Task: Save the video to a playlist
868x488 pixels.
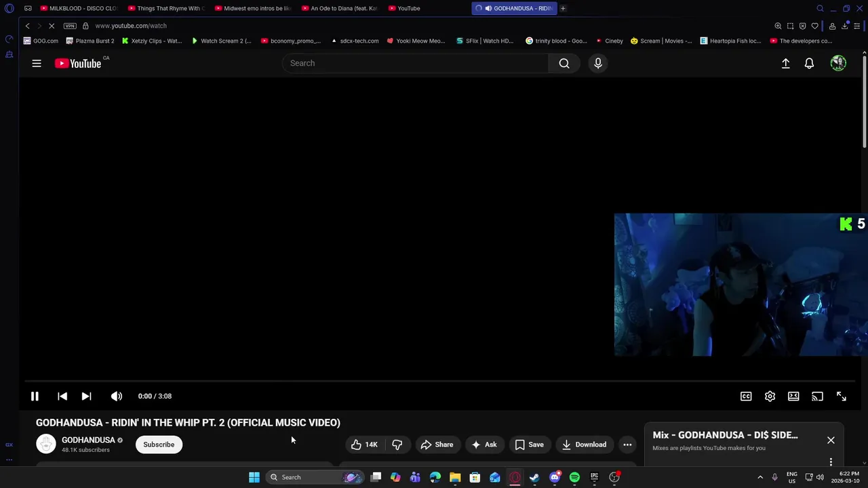Action: coord(529,445)
